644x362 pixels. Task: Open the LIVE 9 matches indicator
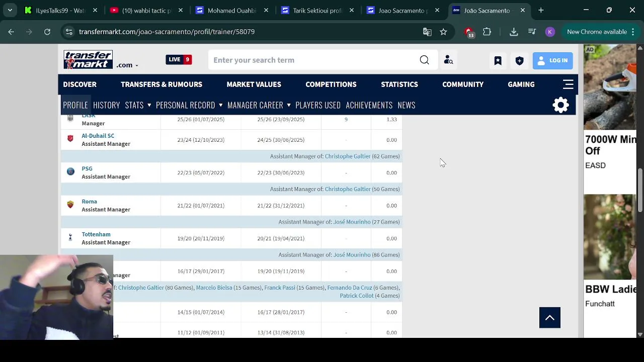pyautogui.click(x=179, y=59)
